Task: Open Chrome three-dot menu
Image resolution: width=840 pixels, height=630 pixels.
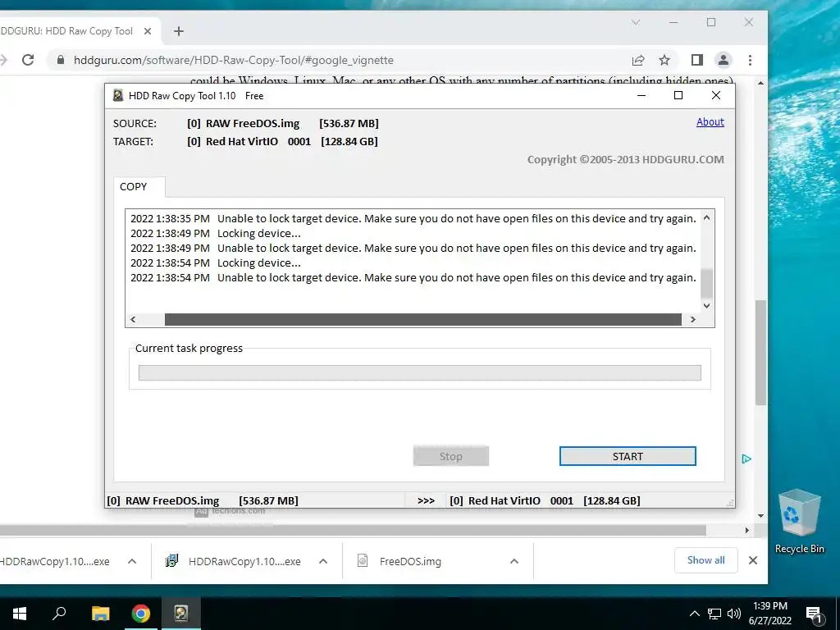Action: [750, 60]
